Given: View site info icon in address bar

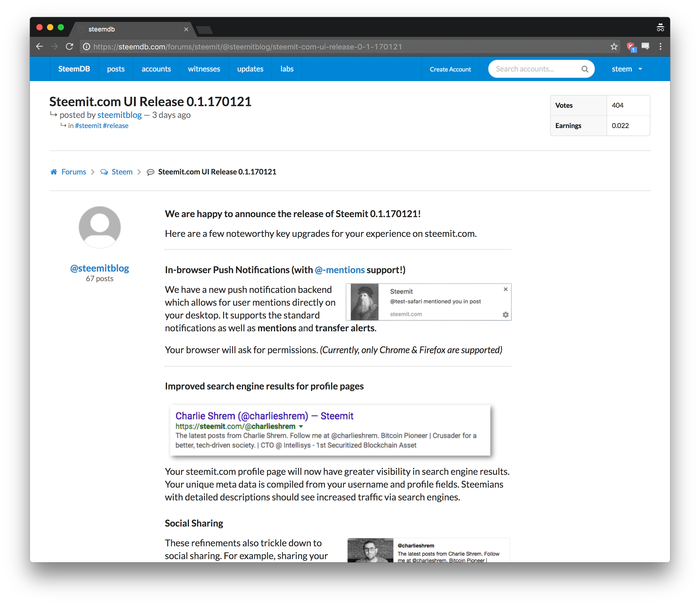Looking at the screenshot, I should tap(86, 47).
